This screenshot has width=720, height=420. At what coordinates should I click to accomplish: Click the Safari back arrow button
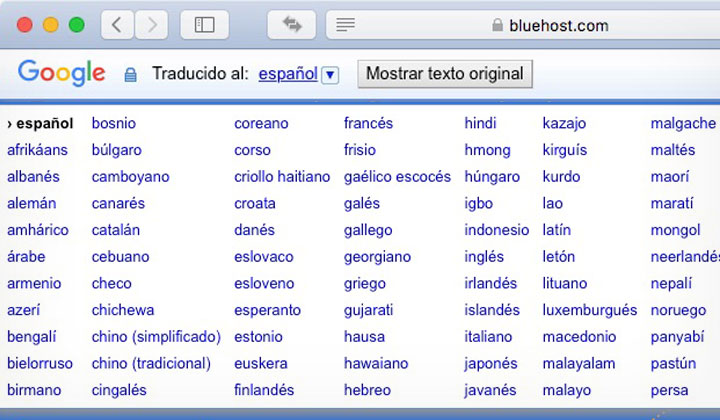[x=118, y=24]
